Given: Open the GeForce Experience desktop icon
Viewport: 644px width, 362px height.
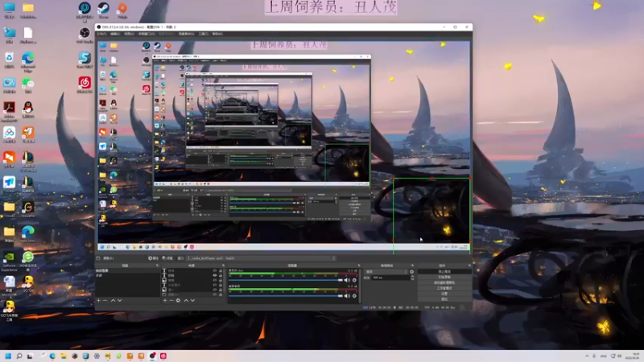Looking at the screenshot, I should [x=9, y=261].
